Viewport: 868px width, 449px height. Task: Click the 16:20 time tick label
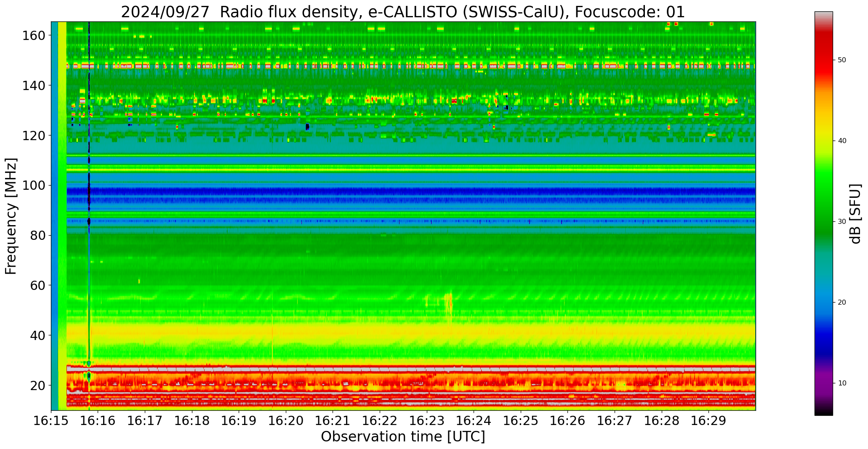[286, 420]
